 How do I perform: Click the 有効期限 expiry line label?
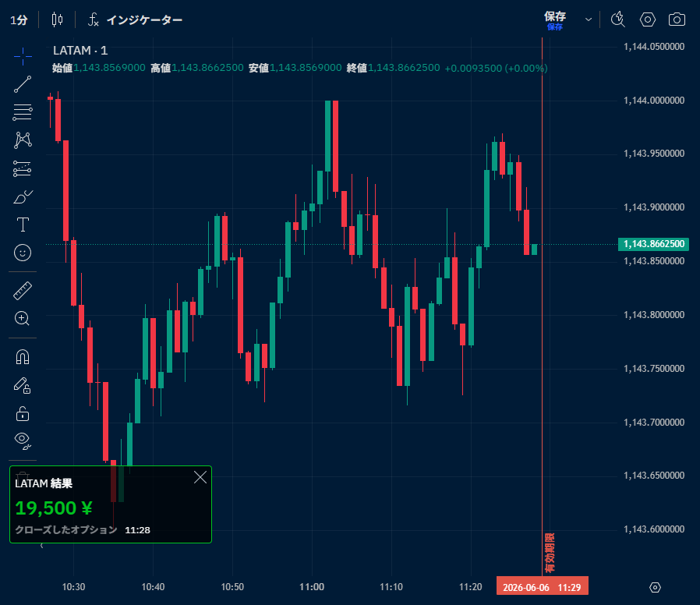(x=550, y=553)
